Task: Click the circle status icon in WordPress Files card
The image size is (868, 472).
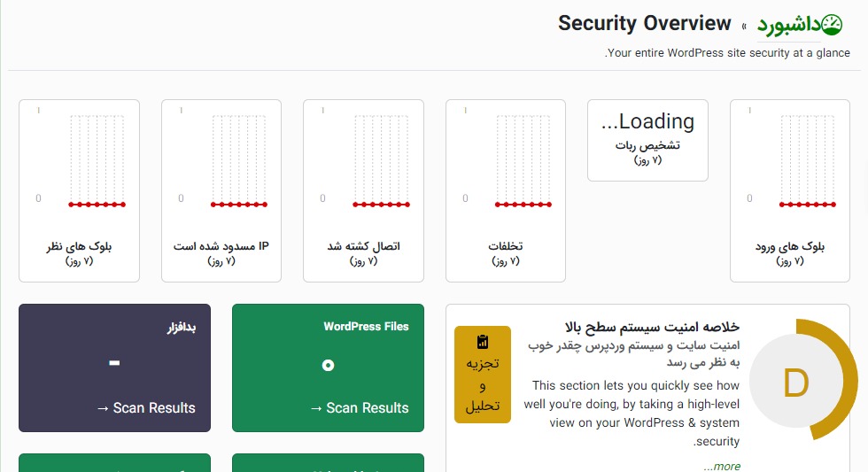Action: pyautogui.click(x=328, y=365)
